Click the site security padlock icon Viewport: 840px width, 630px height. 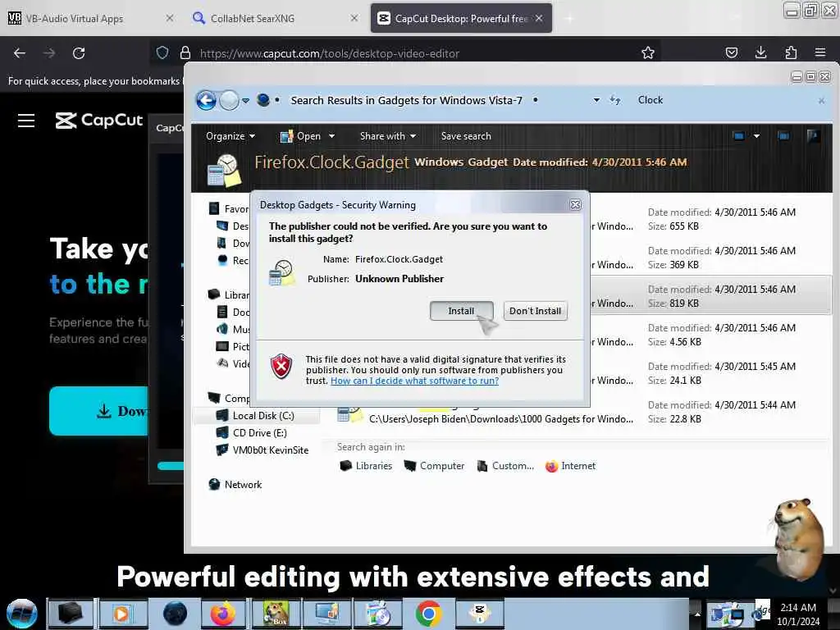point(185,52)
